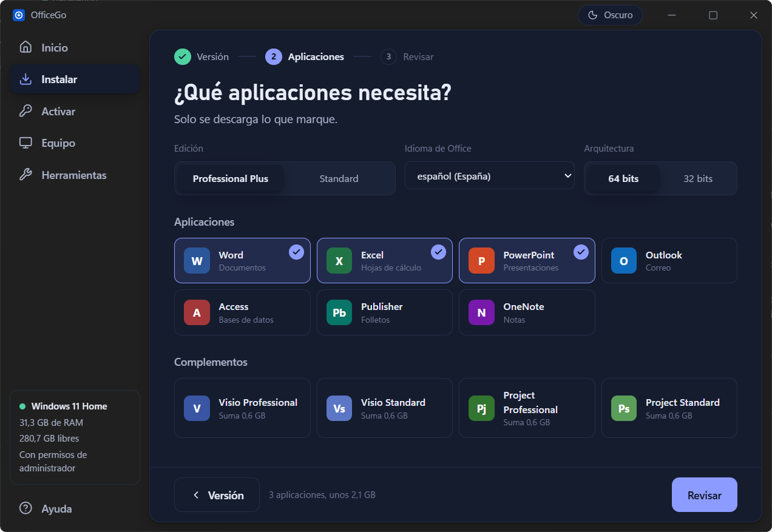Add the Visio Standard complement
The height and width of the screenshot is (532, 772).
tap(384, 408)
